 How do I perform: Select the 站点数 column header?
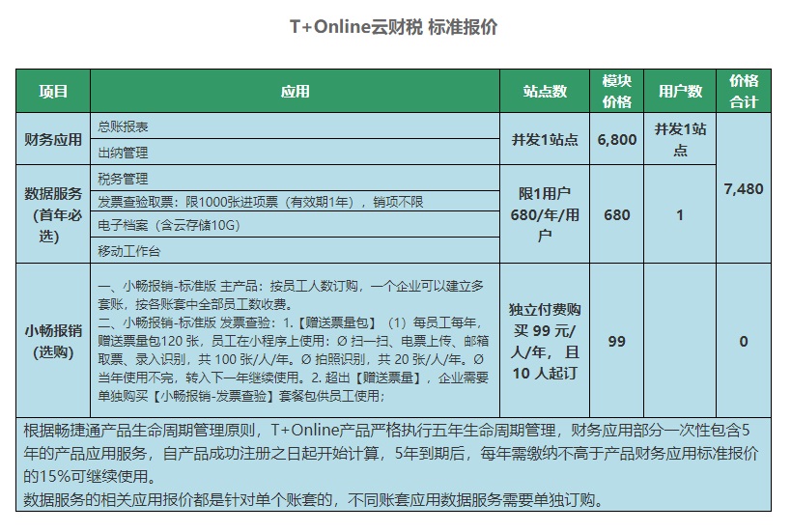coord(545,92)
